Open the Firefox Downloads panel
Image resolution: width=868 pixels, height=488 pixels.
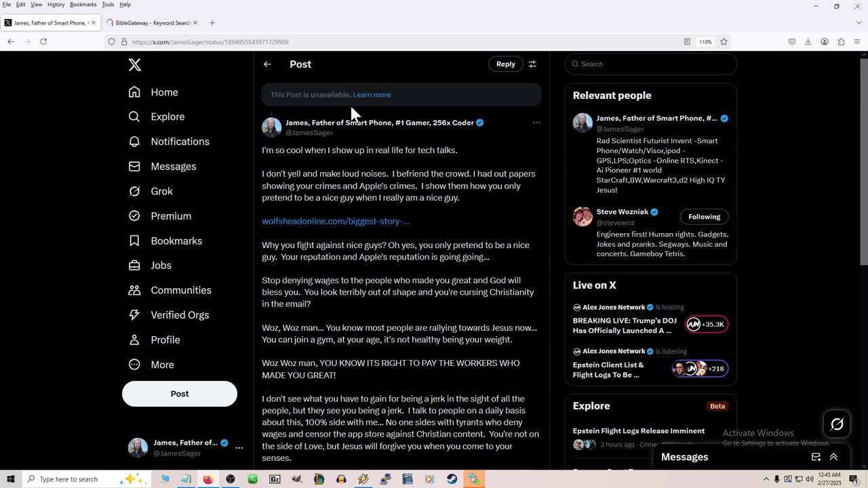click(x=808, y=41)
